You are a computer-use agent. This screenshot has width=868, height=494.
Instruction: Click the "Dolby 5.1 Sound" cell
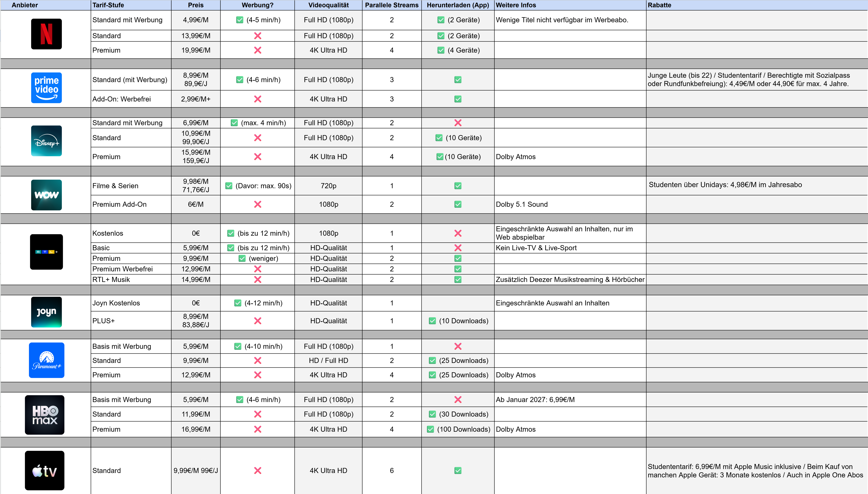[x=570, y=204]
